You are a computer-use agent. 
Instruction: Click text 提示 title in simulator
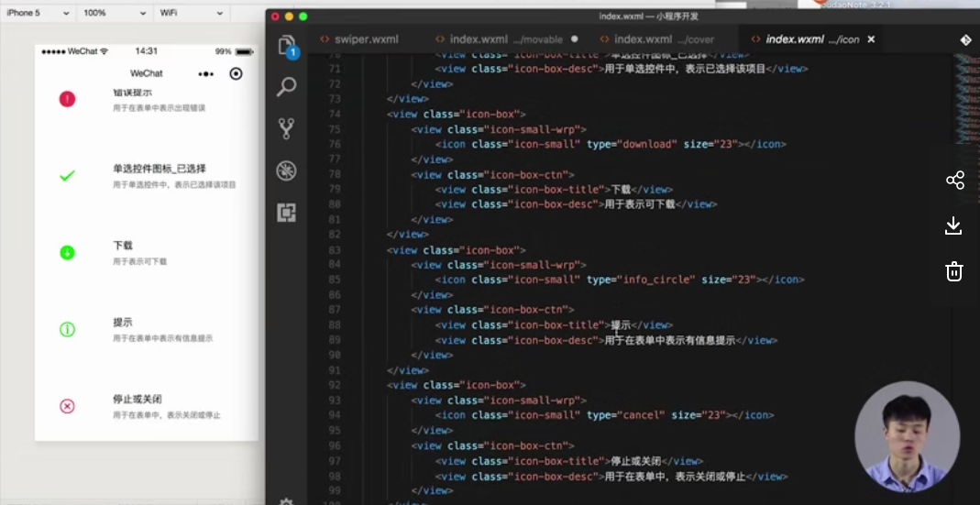(x=123, y=323)
